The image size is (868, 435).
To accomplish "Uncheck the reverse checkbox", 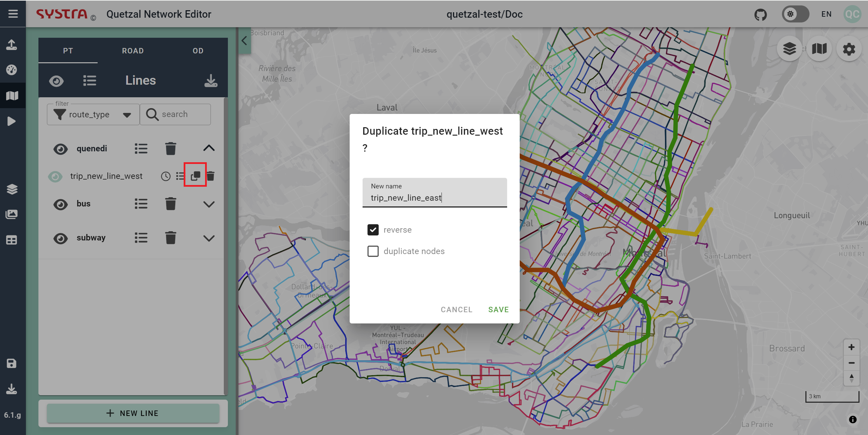I will tap(373, 230).
